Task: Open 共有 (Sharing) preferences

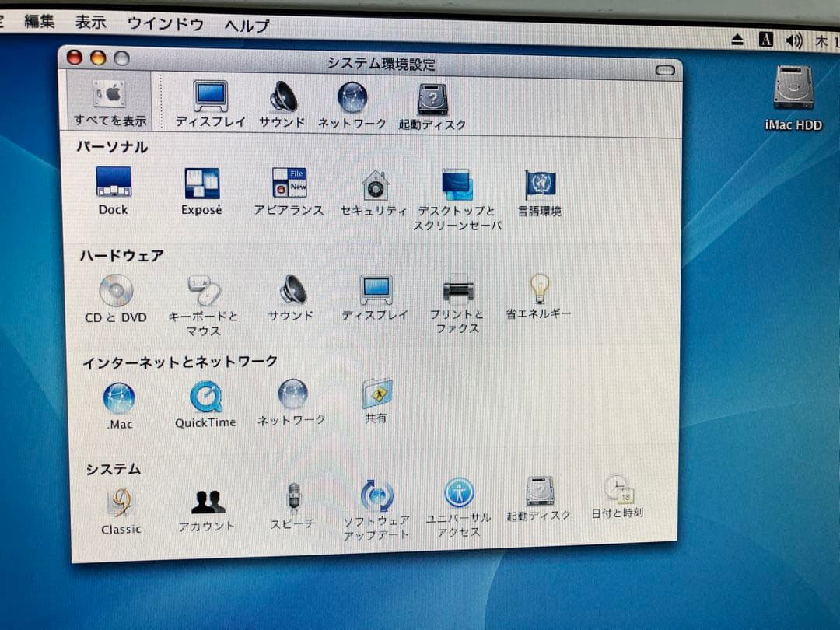Action: (378, 398)
